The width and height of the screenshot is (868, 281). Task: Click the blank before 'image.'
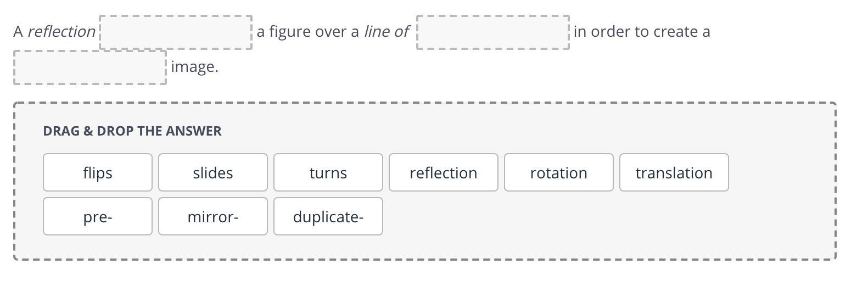90,68
